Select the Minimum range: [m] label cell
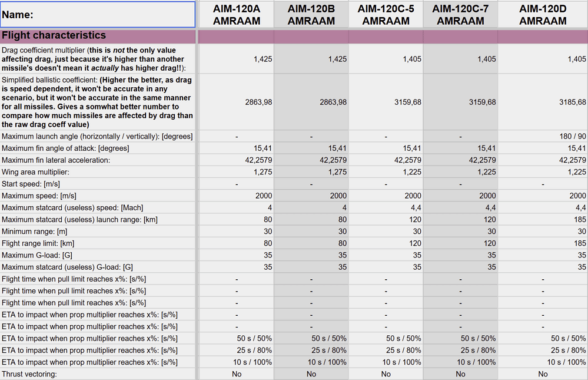The height and width of the screenshot is (380, 588). 98,232
